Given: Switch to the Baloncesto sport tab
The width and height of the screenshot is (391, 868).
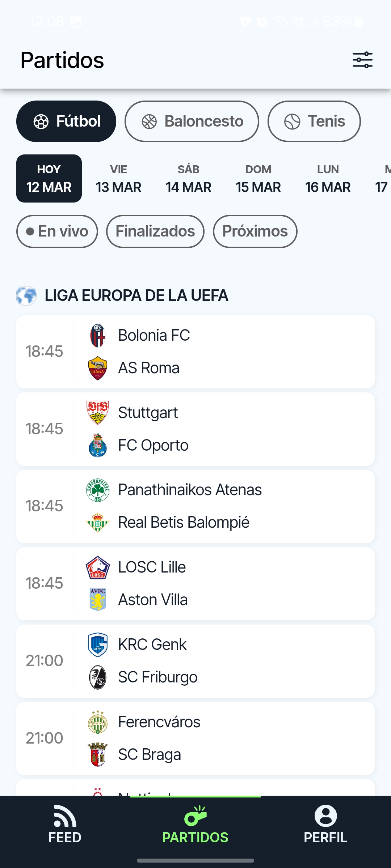Looking at the screenshot, I should [x=192, y=122].
